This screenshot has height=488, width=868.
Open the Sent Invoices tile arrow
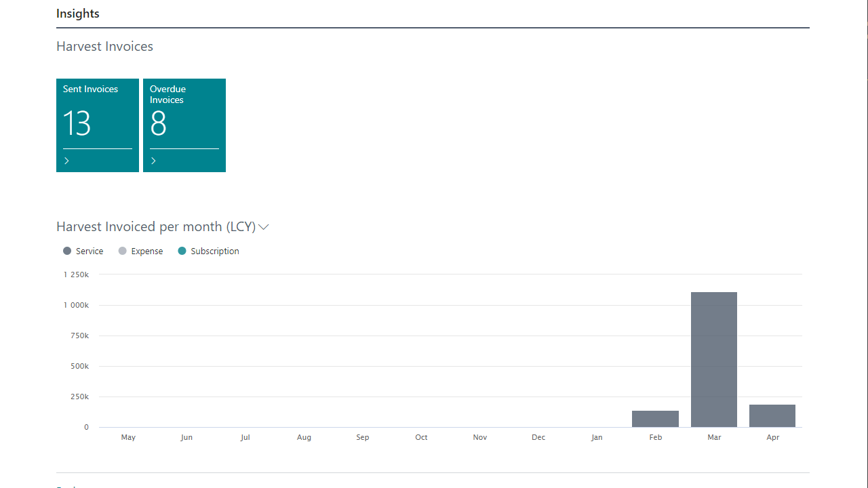pos(66,161)
